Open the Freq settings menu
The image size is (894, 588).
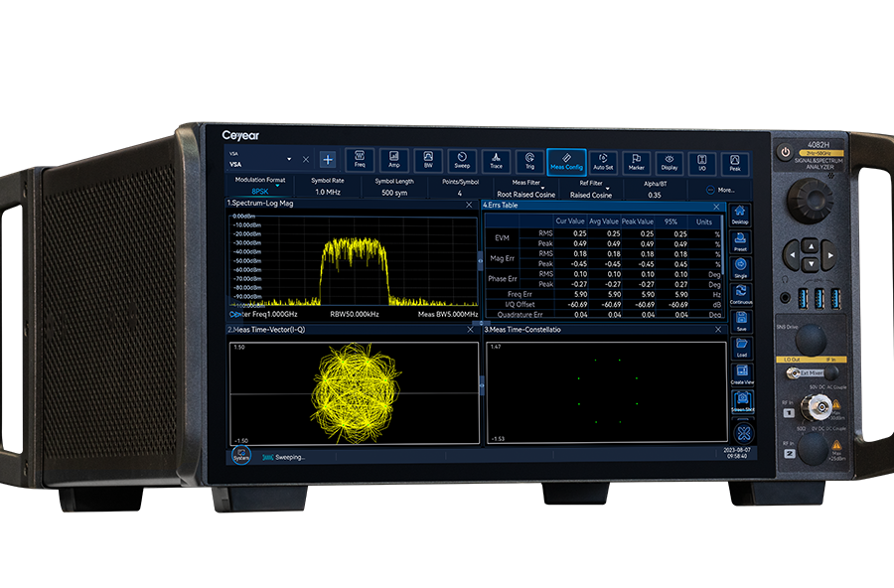click(x=360, y=160)
